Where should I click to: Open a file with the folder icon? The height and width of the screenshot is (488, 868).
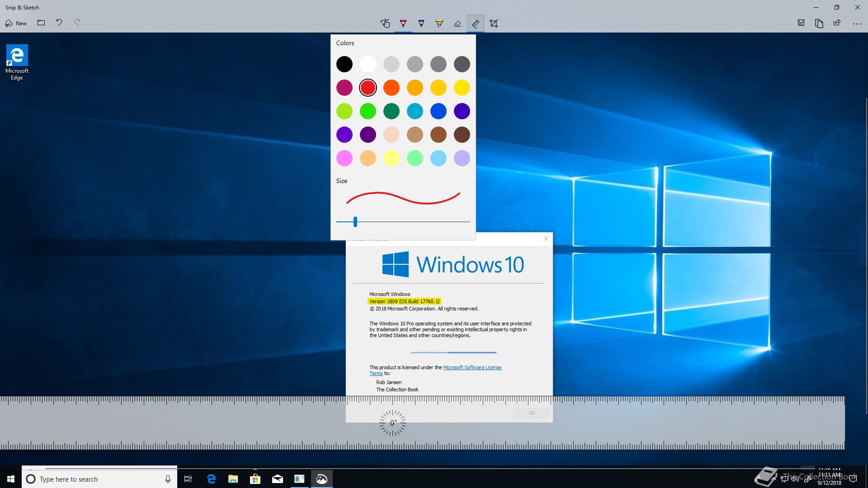41,23
